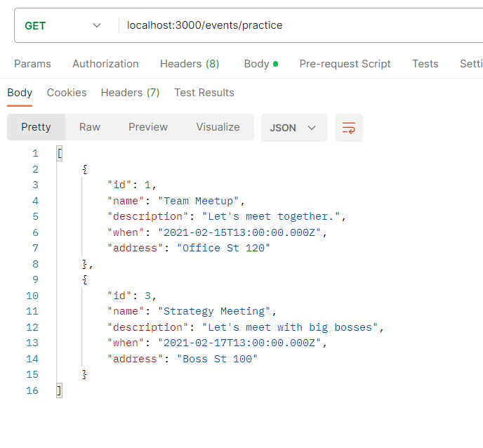The width and height of the screenshot is (483, 448).
Task: Select the request Headers (8) tab
Action: coord(190,64)
